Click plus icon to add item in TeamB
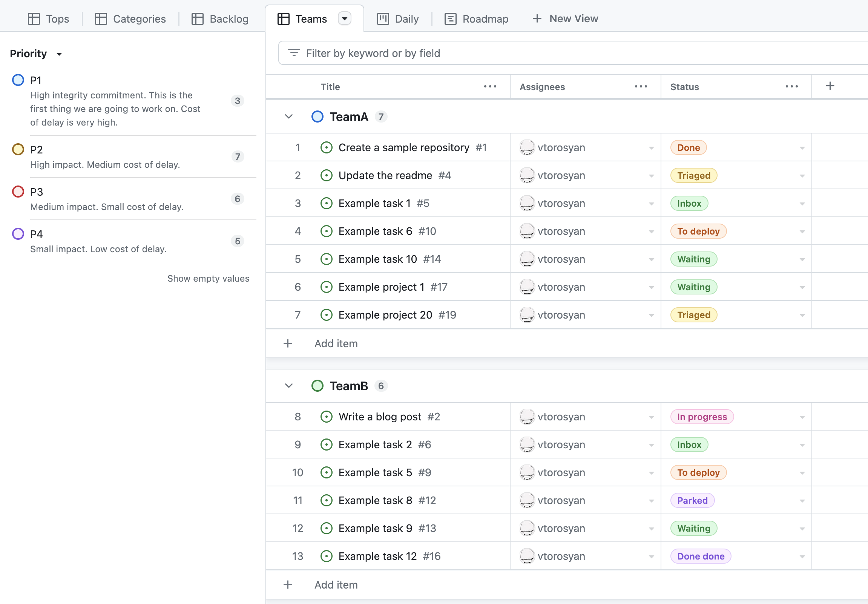The image size is (868, 604). pos(288,585)
